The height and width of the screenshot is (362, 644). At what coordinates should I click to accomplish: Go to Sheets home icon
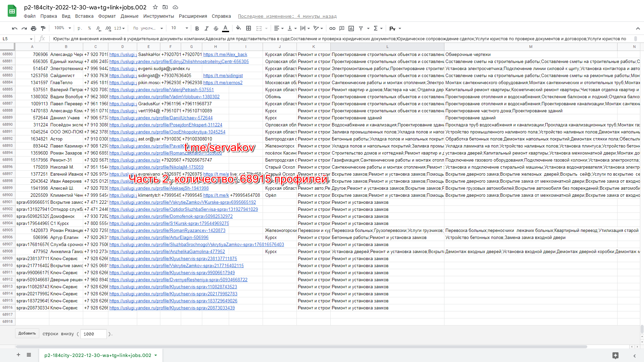coord(12,11)
